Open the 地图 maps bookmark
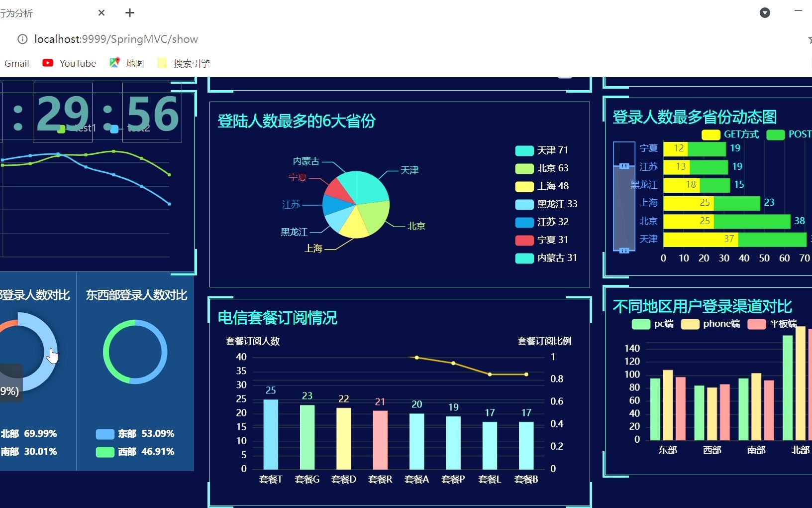 (127, 63)
